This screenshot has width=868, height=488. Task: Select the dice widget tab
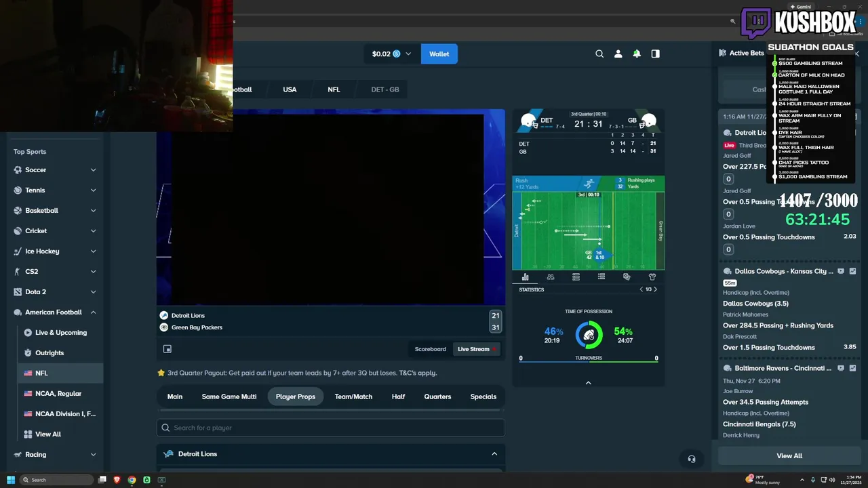tap(627, 277)
